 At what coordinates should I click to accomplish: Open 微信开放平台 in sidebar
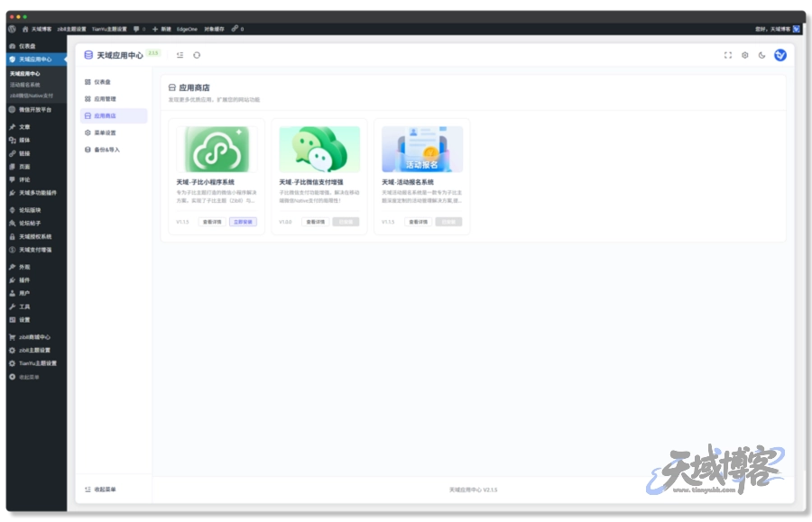(x=36, y=110)
